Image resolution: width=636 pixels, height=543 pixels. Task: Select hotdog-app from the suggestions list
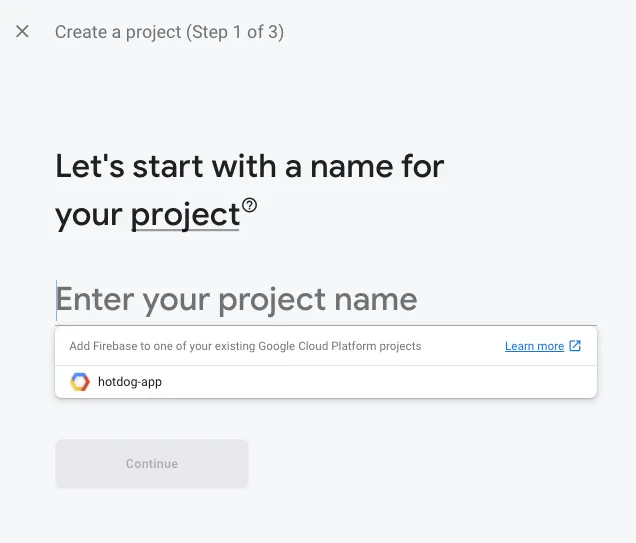326,382
